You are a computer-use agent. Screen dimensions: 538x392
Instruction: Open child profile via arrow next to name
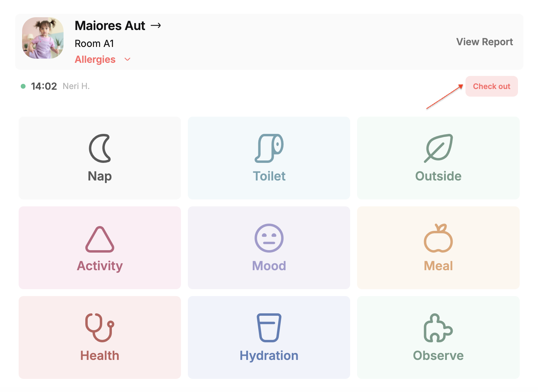coord(156,26)
